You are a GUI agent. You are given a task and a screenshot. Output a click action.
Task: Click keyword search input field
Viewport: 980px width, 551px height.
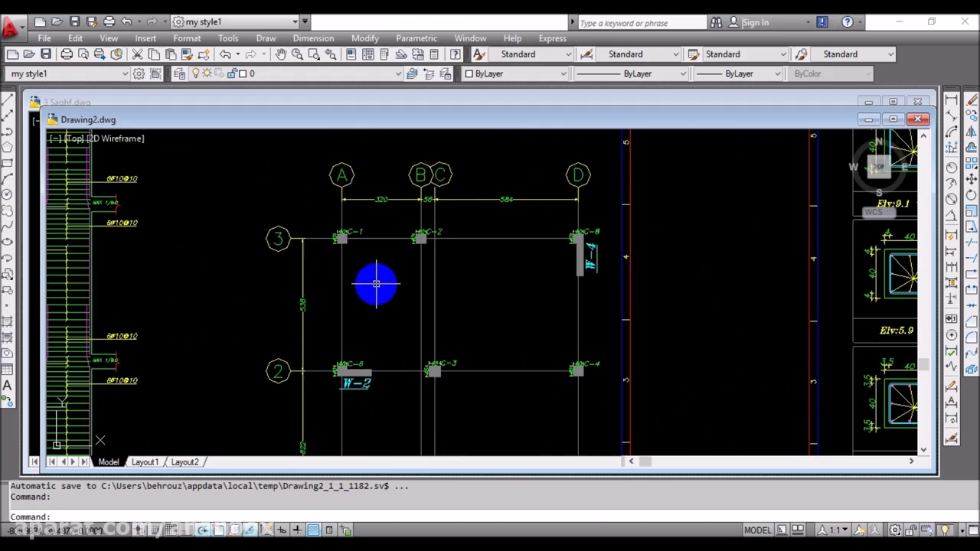tap(642, 22)
